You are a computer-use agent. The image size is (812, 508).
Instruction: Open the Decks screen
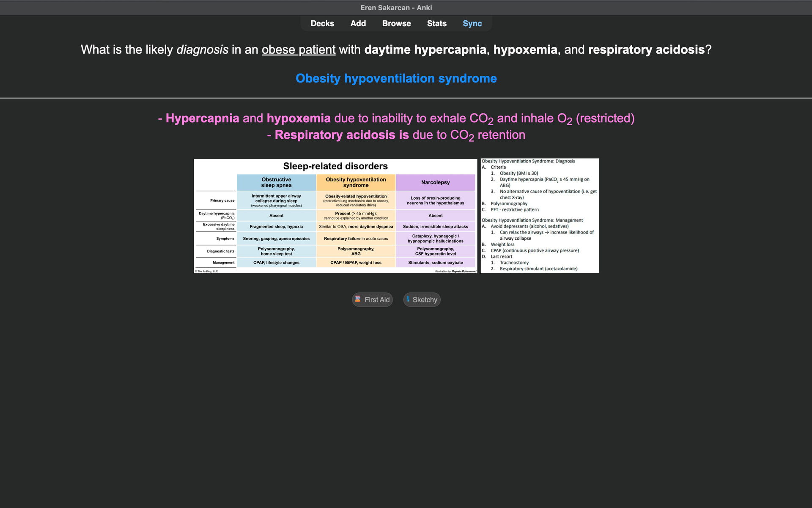coord(322,24)
